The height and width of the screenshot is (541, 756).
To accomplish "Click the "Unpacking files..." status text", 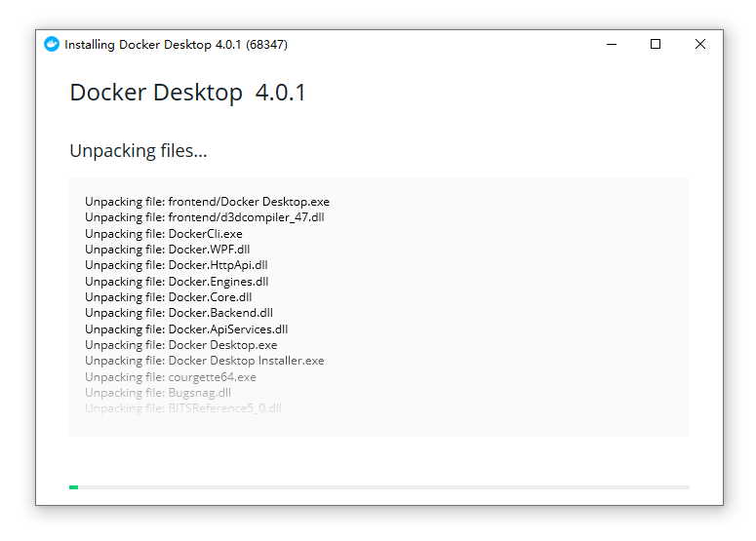I will tap(139, 151).
